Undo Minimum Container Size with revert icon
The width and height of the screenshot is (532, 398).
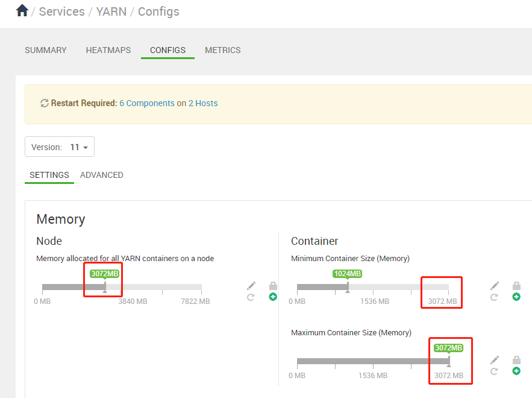pyautogui.click(x=494, y=297)
